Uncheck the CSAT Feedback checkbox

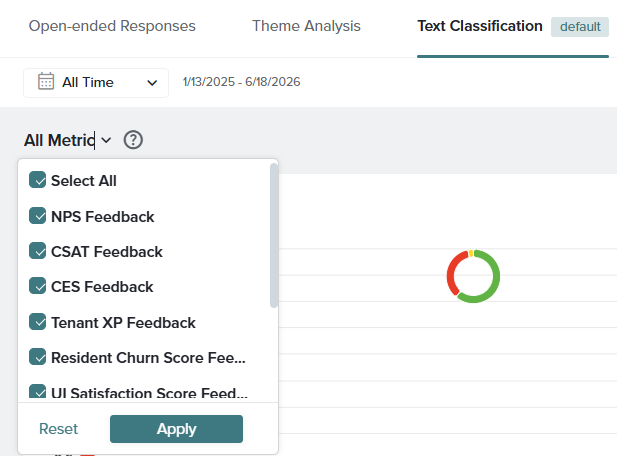[x=37, y=251]
